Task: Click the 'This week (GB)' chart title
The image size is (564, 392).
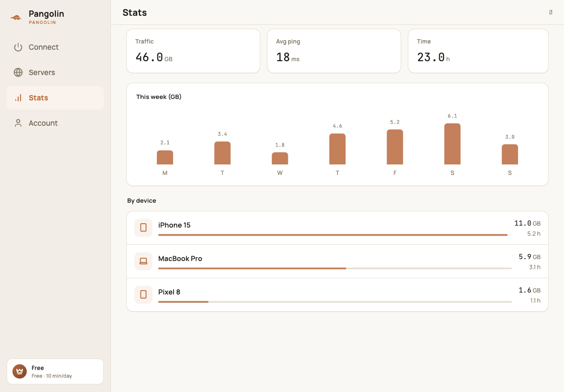Action: (159, 97)
